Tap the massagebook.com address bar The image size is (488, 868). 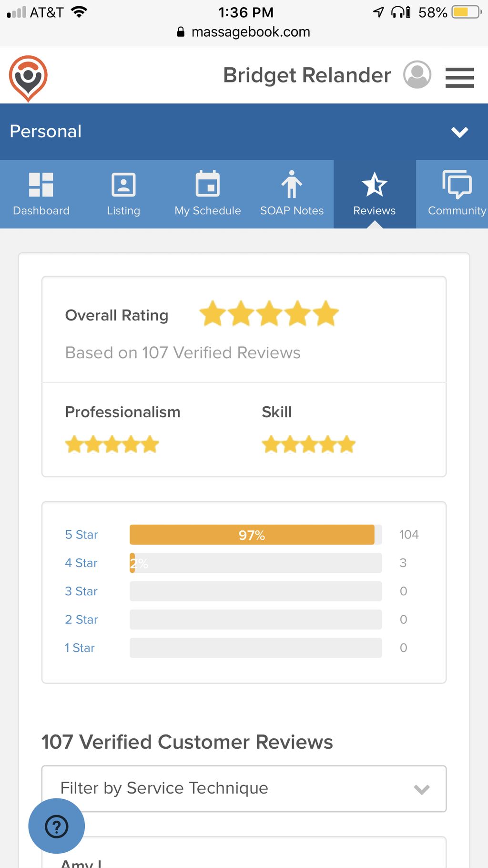click(x=244, y=32)
